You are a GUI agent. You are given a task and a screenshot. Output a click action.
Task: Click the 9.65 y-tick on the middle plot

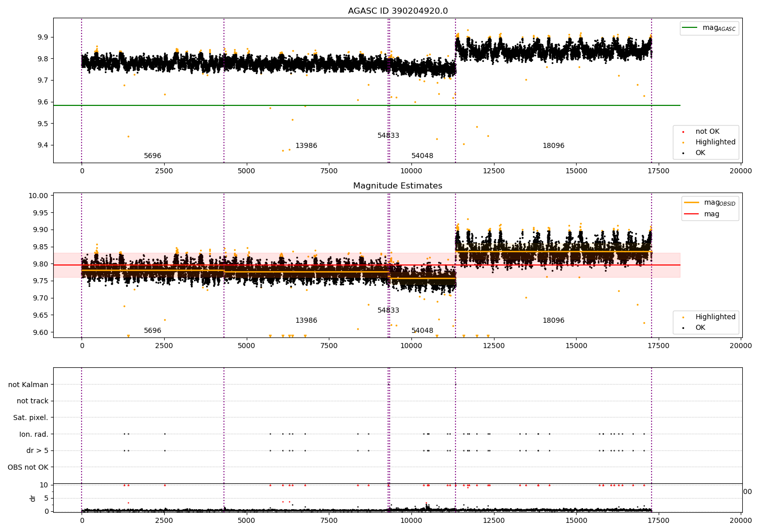(42, 316)
